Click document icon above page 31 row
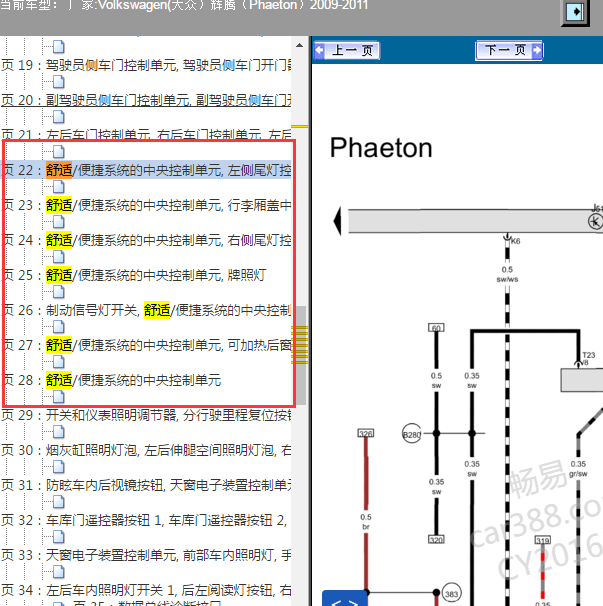The height and width of the screenshot is (606, 603). (58, 467)
